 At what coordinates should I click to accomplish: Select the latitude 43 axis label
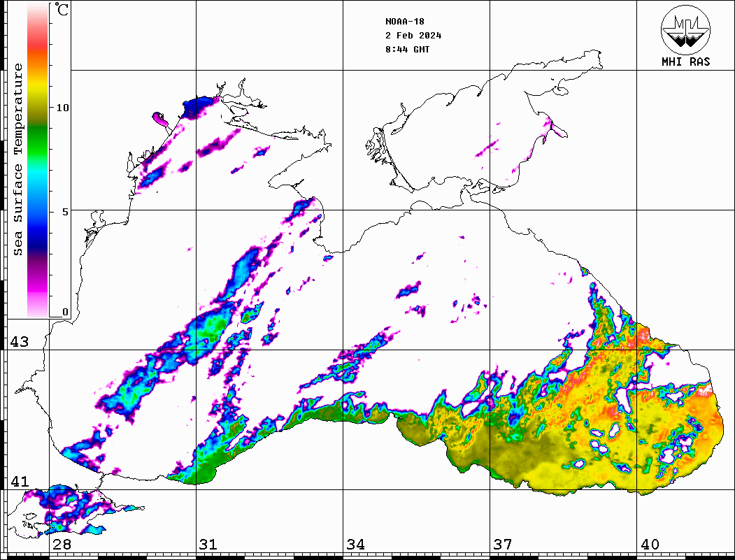(x=19, y=342)
